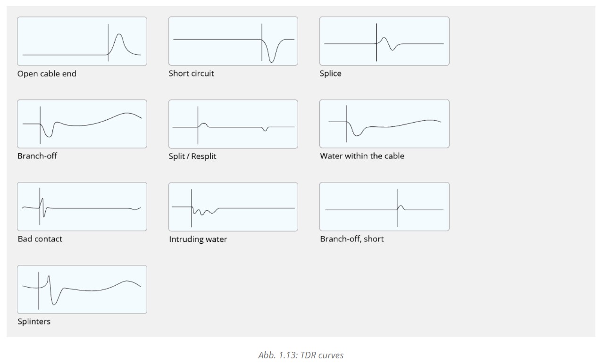The width and height of the screenshot is (602, 364).
Task: Click the "Intruding water" caption
Action: (x=198, y=240)
